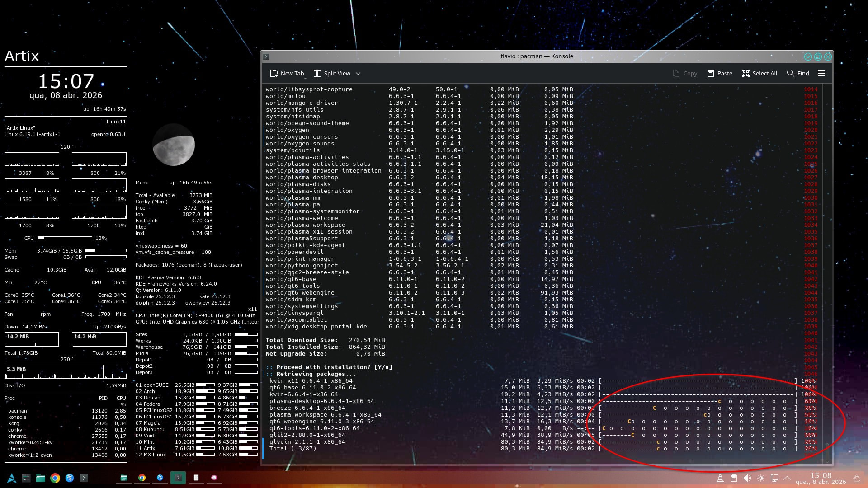Click the Paste toolbar button
Image resolution: width=868 pixels, height=488 pixels.
tap(720, 73)
